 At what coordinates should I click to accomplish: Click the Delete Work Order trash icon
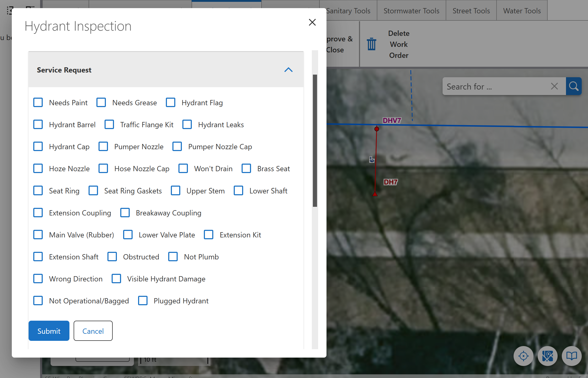(371, 44)
